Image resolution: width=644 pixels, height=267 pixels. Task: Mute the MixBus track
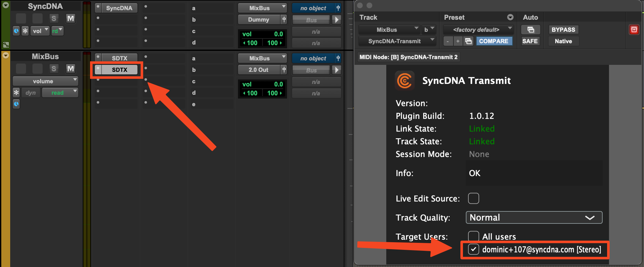(x=70, y=69)
